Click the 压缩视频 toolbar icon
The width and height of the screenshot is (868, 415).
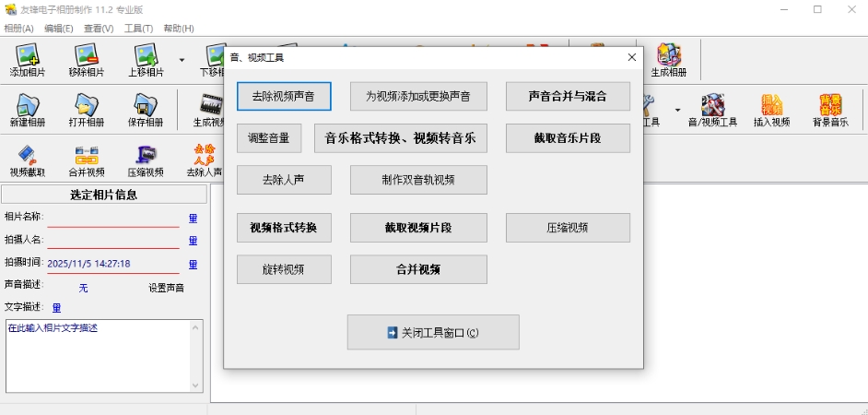[146, 160]
